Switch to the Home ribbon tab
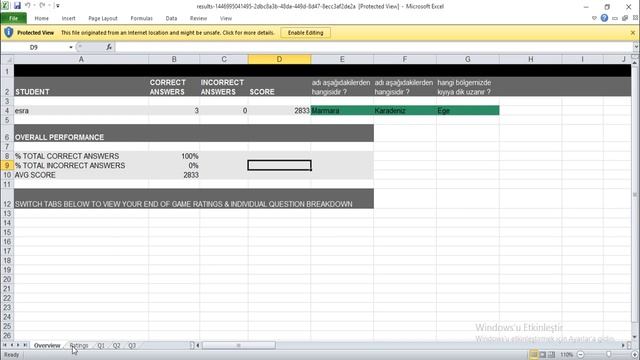Image resolution: width=640 pixels, height=360 pixels. click(42, 18)
